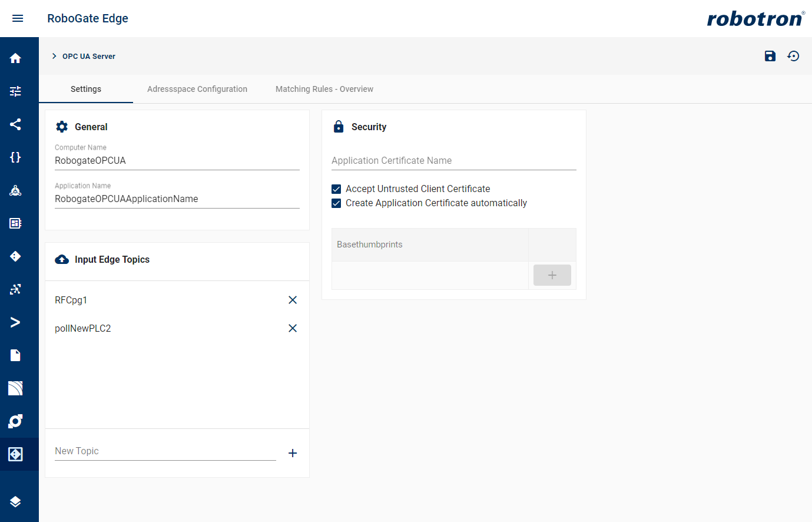Click the Computer Name field
Viewport: 812px width, 522px height.
pyautogui.click(x=177, y=160)
